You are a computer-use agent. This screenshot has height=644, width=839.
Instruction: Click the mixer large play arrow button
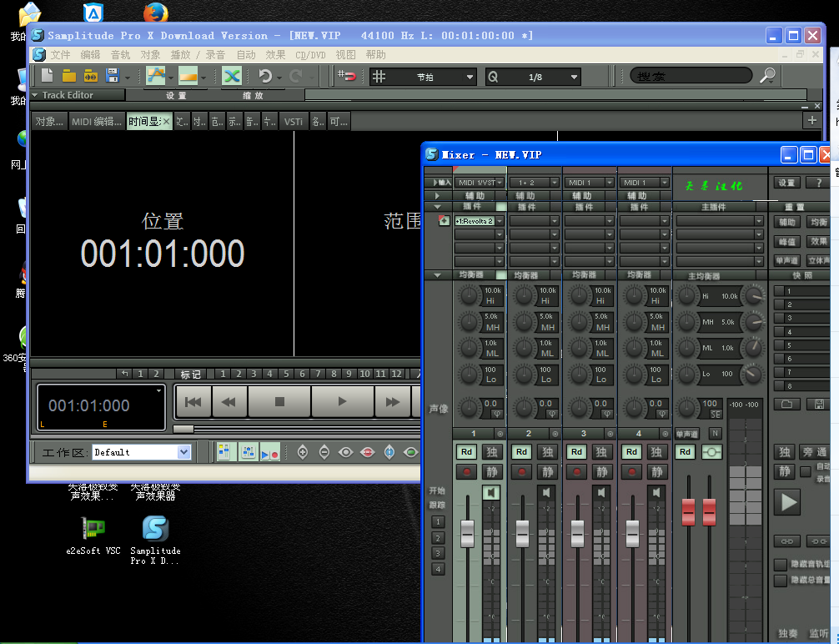(x=788, y=502)
